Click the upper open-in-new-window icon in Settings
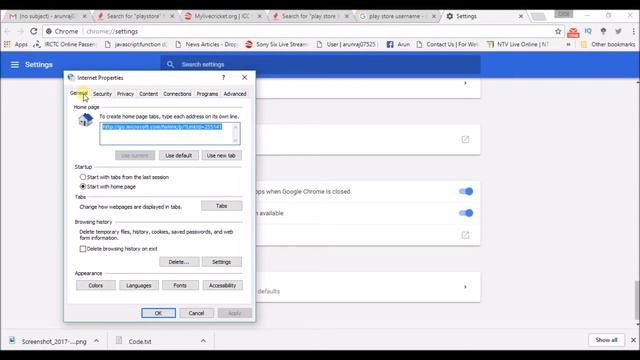This screenshot has width=640, height=360. (465, 140)
